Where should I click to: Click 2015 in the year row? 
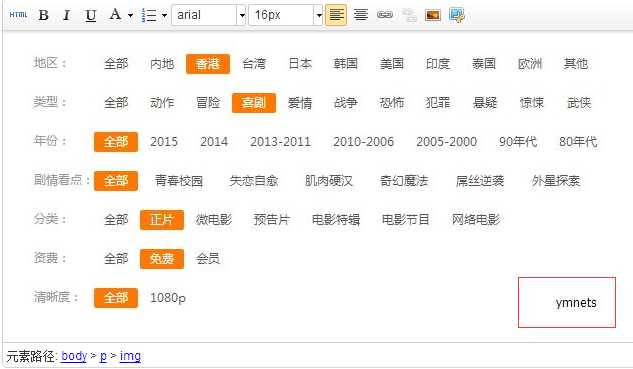164,142
